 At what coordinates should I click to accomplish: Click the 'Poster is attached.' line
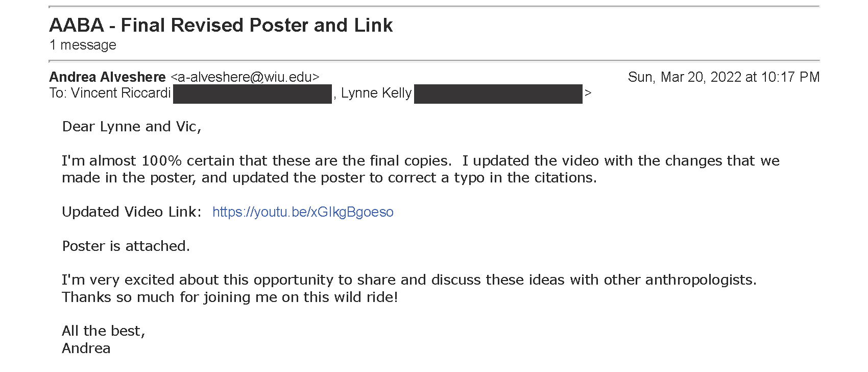pyautogui.click(x=126, y=246)
